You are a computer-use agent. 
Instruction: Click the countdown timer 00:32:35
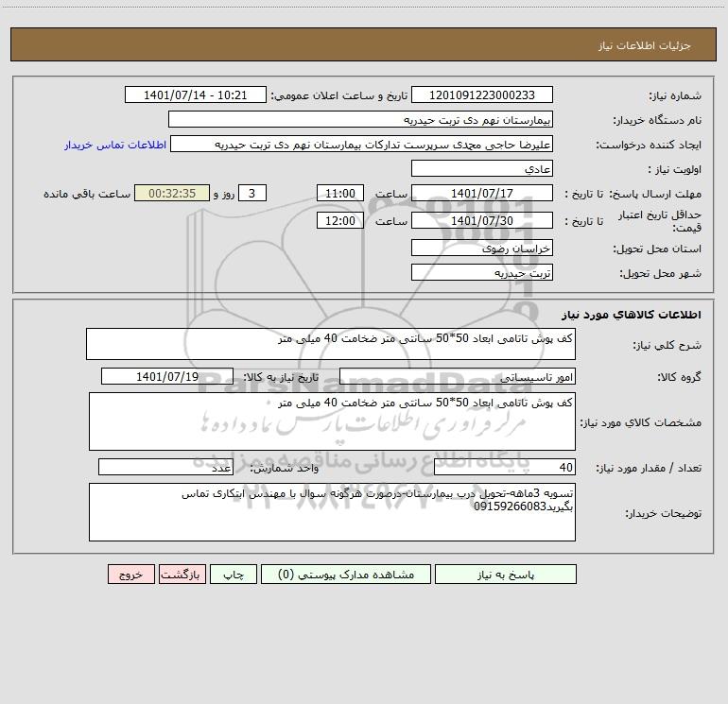[x=172, y=193]
